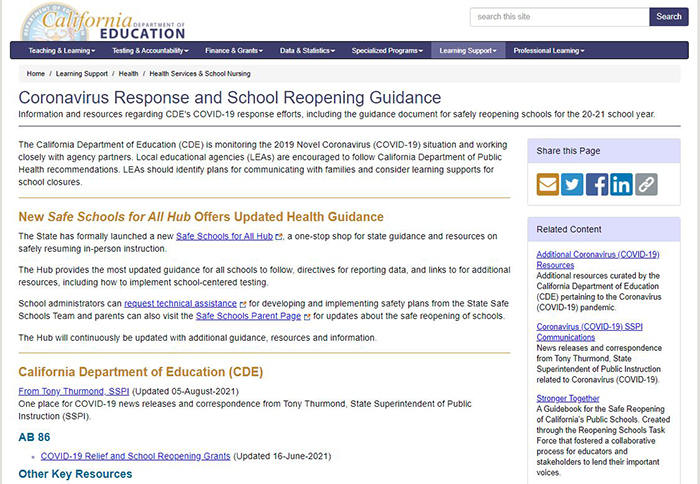This screenshot has height=484, width=700.
Task: Click external-link icon after request technical assistance
Action: 243,305
